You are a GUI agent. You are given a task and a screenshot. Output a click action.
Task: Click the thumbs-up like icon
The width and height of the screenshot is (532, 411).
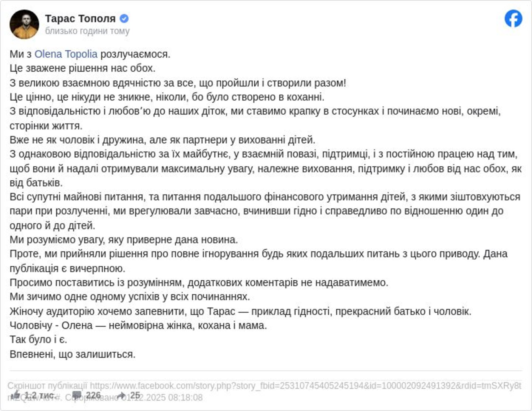tap(15, 395)
